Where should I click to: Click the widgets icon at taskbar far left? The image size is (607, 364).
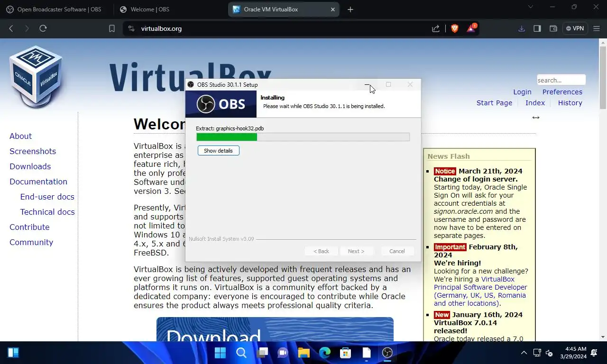13,353
